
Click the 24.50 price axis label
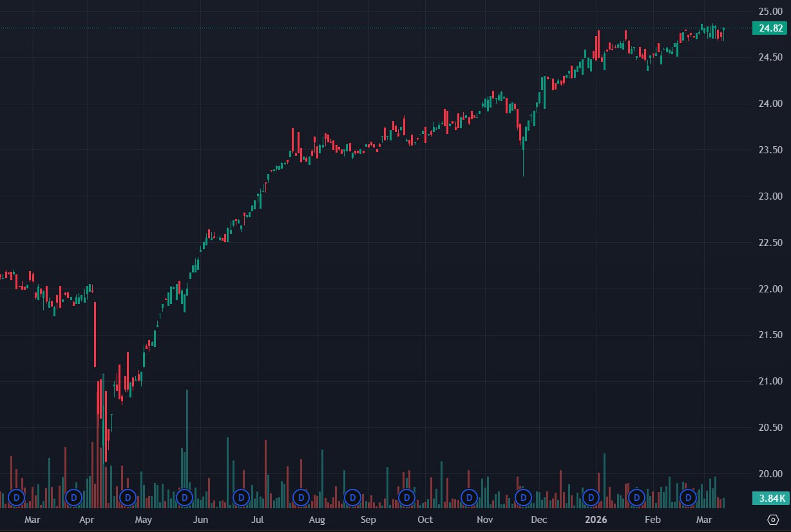[770, 57]
